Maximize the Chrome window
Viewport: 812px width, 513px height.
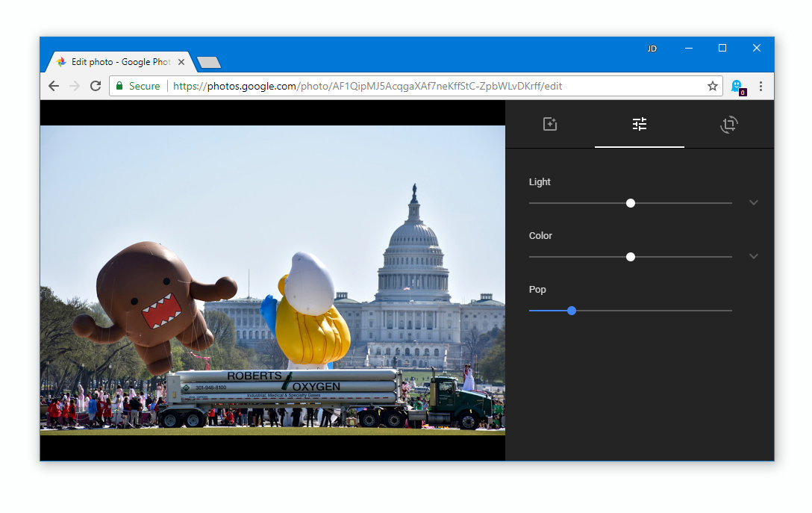point(722,49)
